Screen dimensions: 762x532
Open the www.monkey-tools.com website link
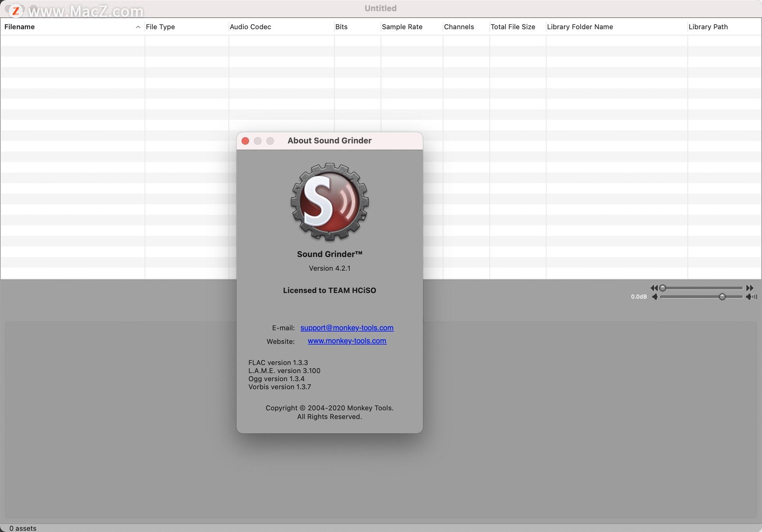(x=347, y=341)
